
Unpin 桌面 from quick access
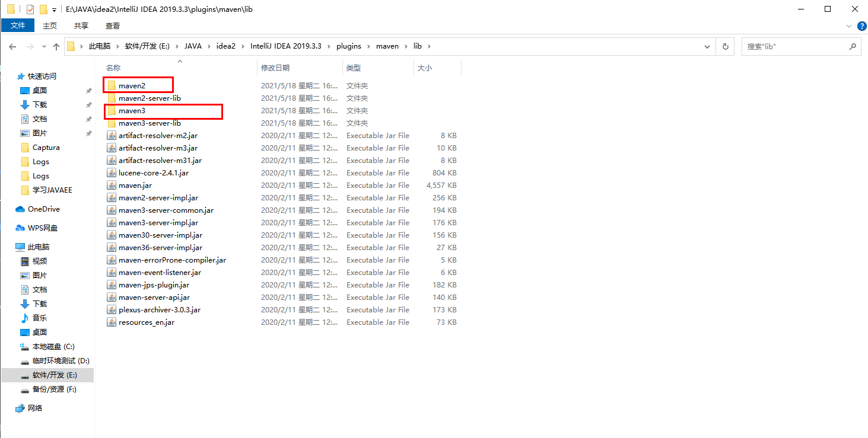[88, 90]
